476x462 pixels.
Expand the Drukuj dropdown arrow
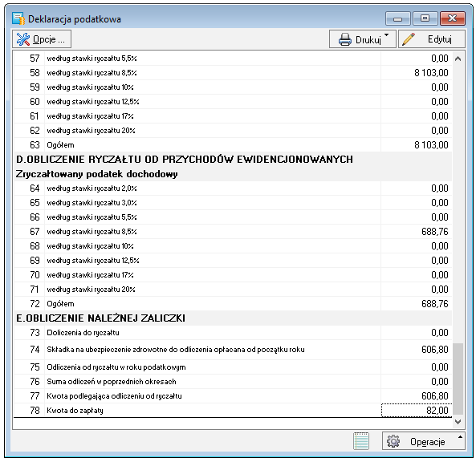(x=386, y=34)
